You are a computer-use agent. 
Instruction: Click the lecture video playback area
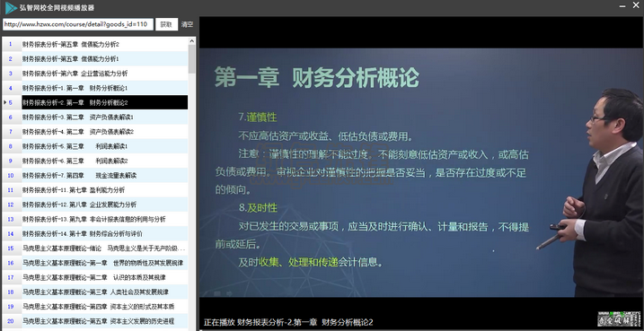[x=421, y=172]
